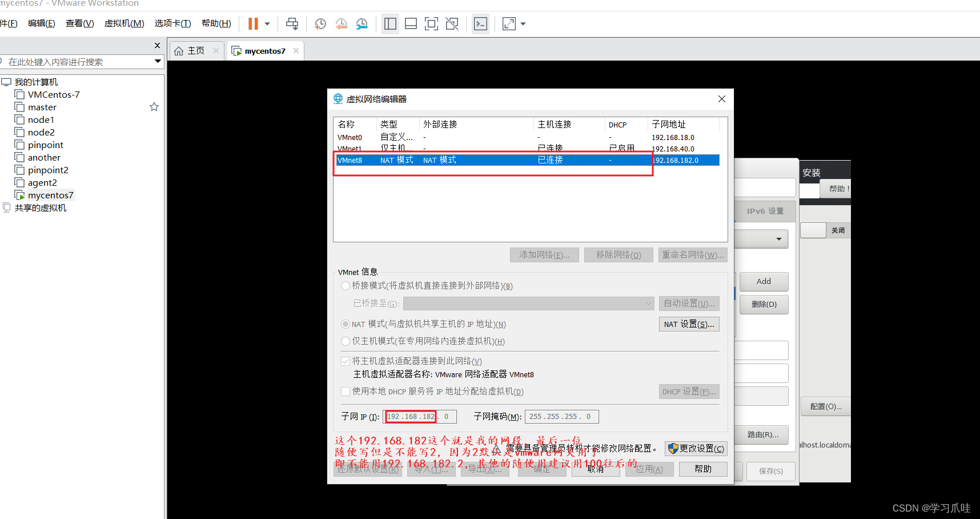Select mycentos7 in the library tree
The height and width of the screenshot is (519, 980).
[50, 195]
